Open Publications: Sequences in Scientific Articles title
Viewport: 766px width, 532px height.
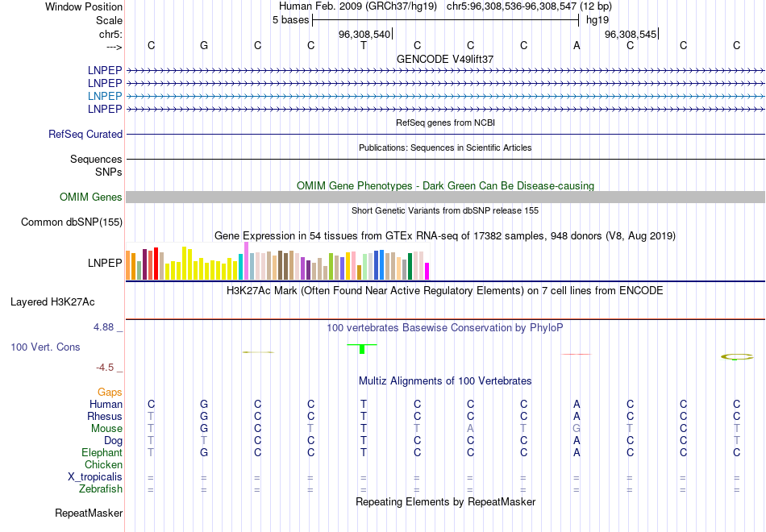pyautogui.click(x=445, y=148)
